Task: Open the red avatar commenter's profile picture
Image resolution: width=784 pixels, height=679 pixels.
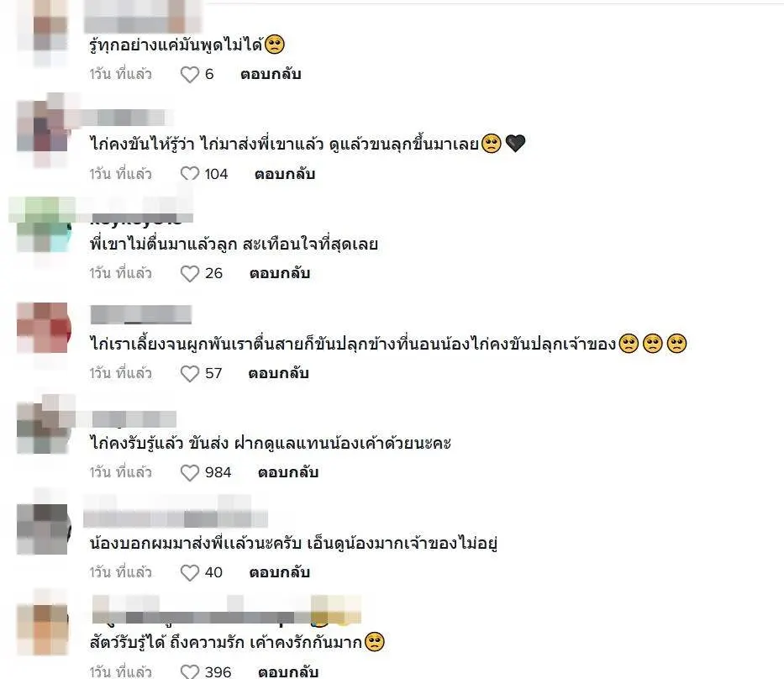Action: [x=44, y=328]
